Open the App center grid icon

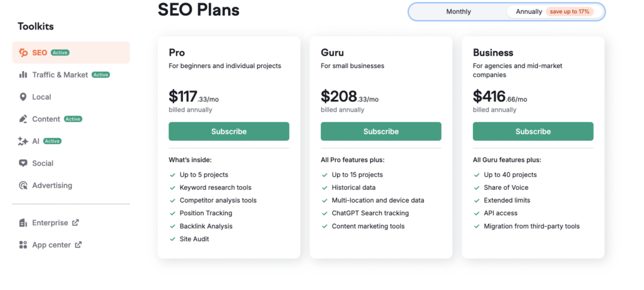click(23, 245)
